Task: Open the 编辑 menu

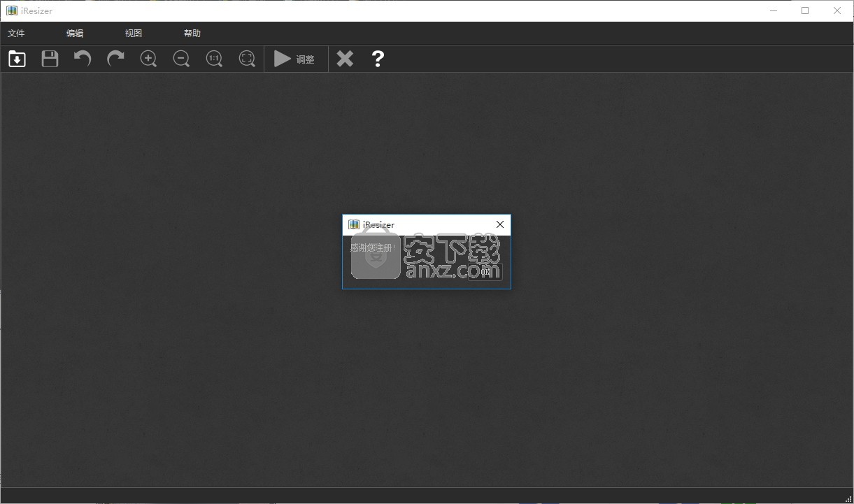Action: coord(75,34)
